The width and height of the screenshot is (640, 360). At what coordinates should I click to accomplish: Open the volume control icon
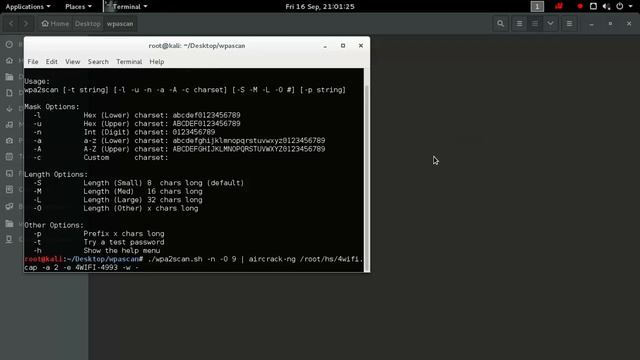pyautogui.click(x=607, y=7)
